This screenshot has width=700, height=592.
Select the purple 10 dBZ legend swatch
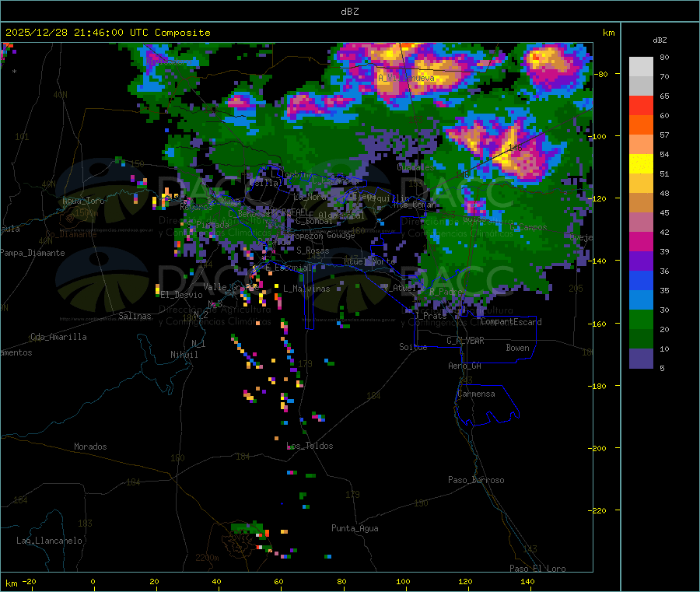[x=641, y=358]
